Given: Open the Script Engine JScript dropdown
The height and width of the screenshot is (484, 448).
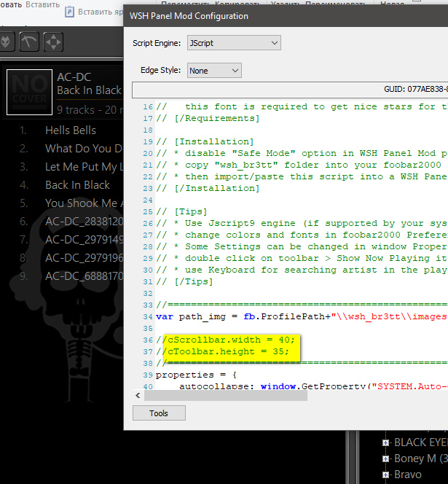Looking at the screenshot, I should (x=234, y=43).
